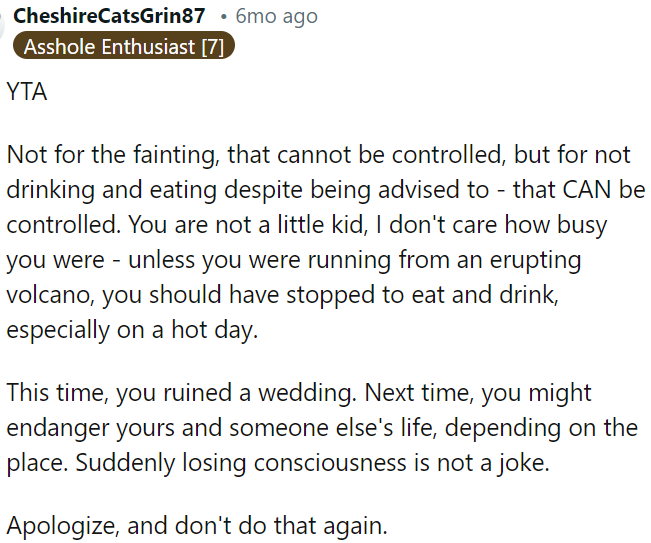Click the "YTA" verdict text

coord(27,93)
